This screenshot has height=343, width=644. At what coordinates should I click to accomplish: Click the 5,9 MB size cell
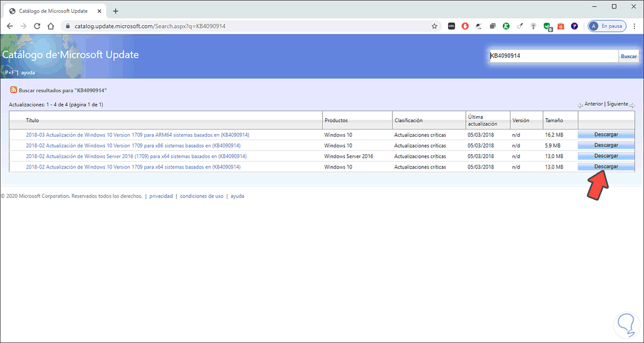[553, 145]
